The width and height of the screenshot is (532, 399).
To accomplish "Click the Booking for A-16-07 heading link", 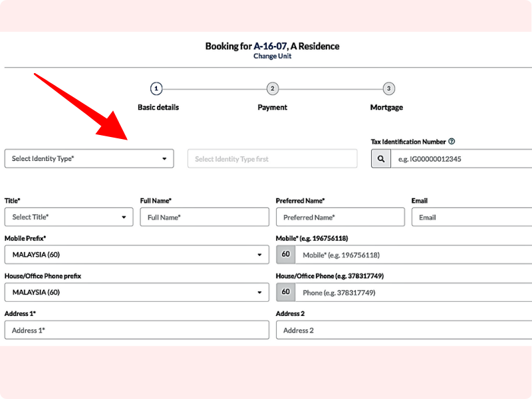I will pyautogui.click(x=272, y=46).
